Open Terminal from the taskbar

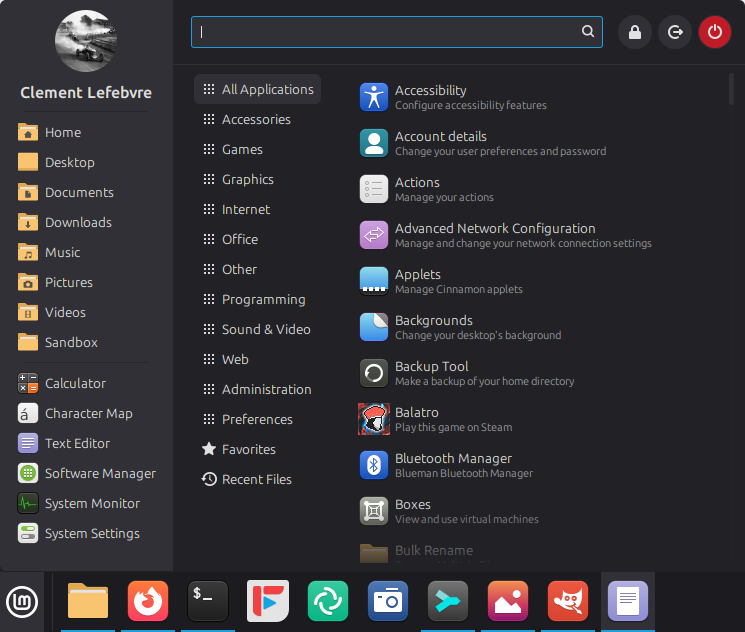208,601
